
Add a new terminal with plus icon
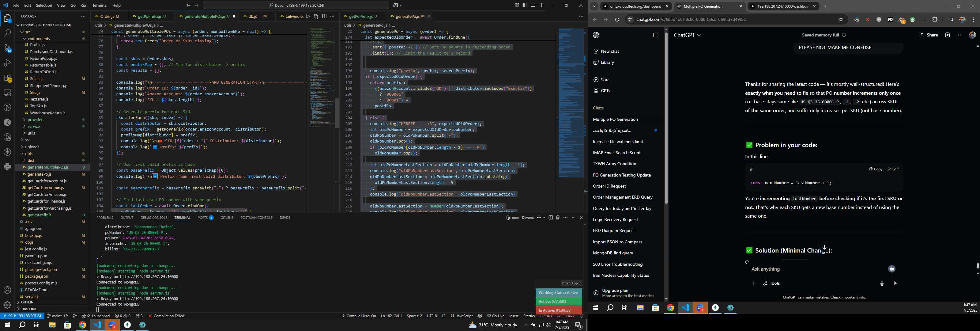[539, 218]
